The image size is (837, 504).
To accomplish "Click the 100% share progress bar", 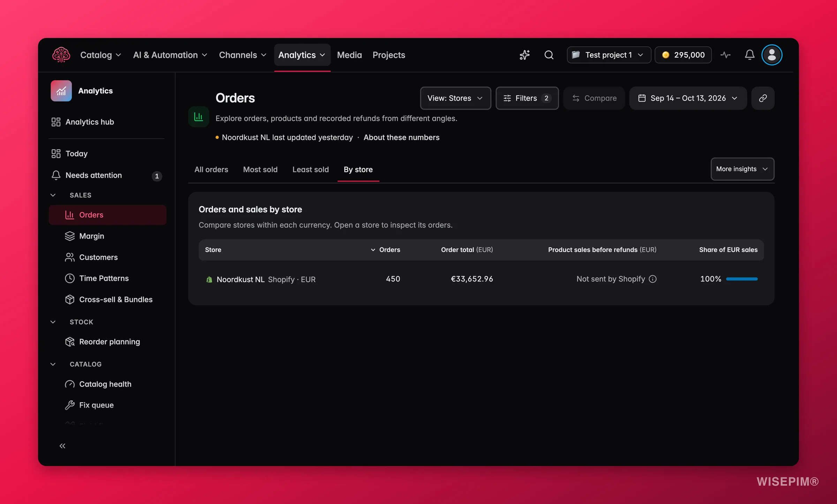I will tap(742, 279).
